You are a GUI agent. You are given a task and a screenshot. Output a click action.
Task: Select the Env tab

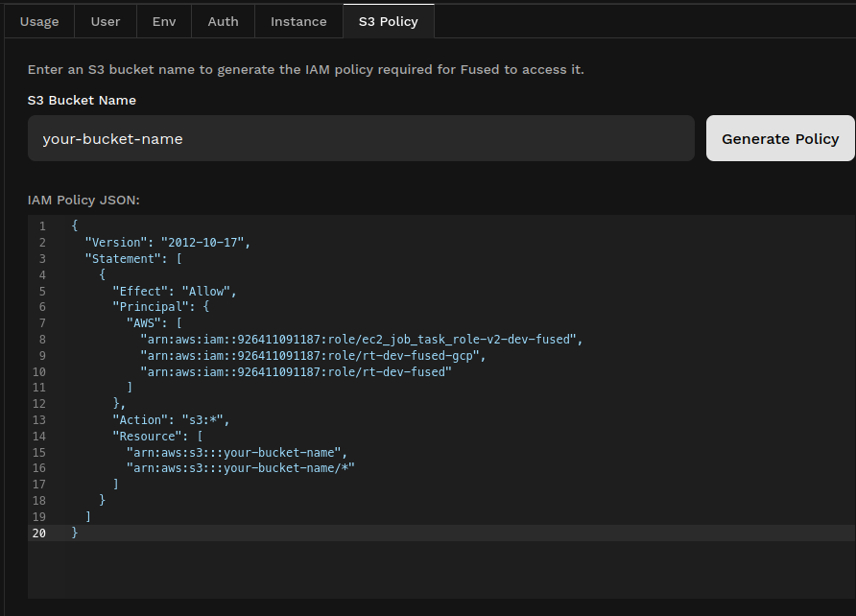(164, 21)
